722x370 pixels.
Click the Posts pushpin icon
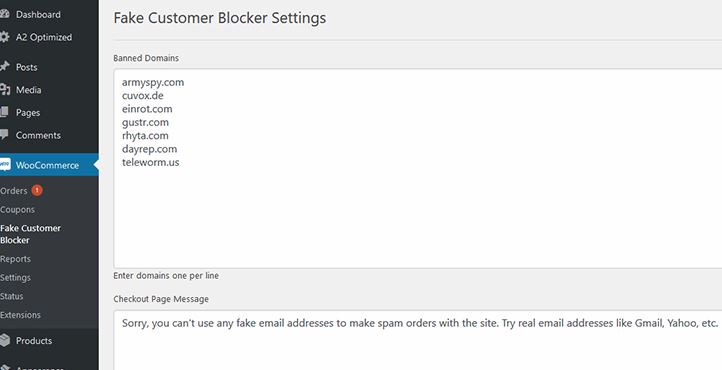tap(4, 67)
